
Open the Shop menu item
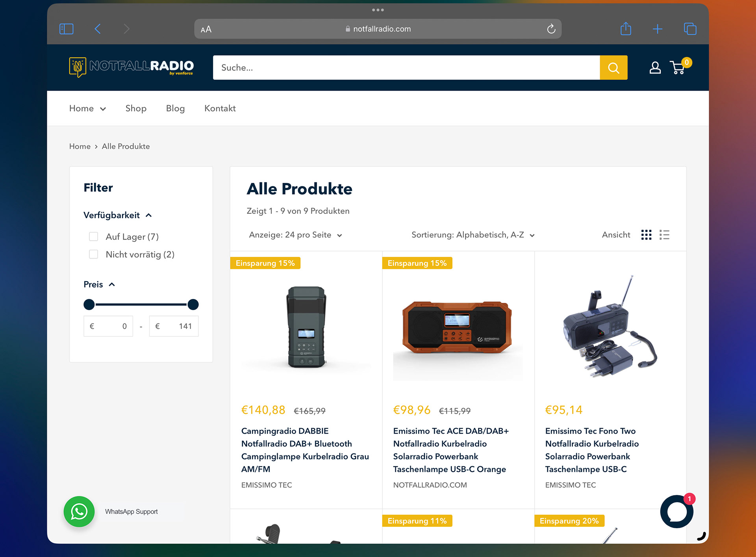point(136,108)
